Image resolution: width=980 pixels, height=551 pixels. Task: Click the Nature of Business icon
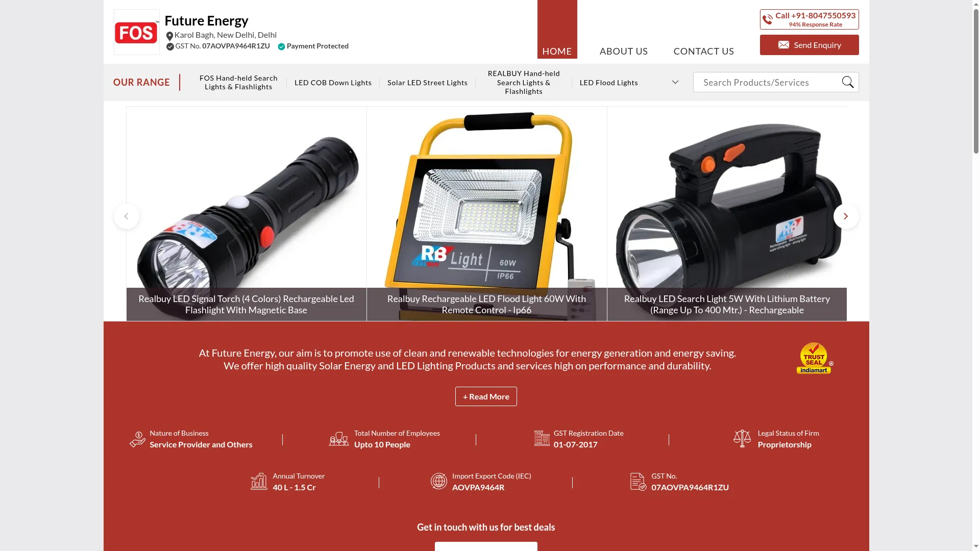click(x=137, y=439)
